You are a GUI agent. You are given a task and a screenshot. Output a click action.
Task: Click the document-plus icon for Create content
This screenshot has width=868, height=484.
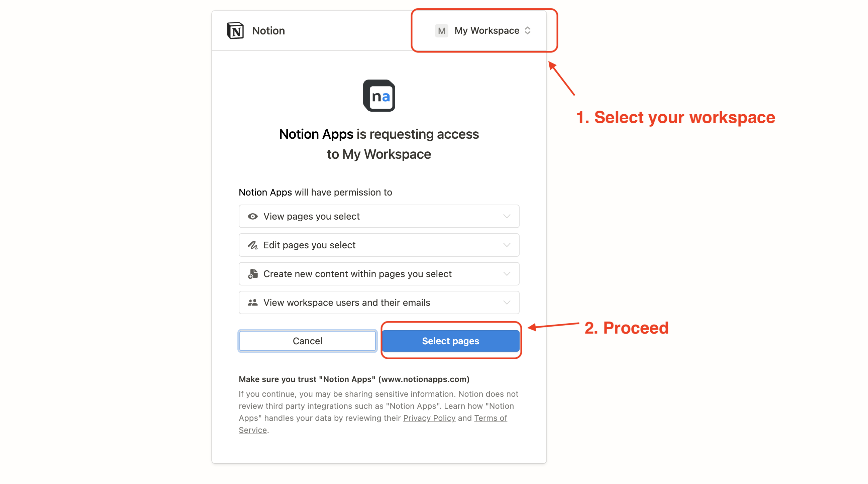point(253,274)
